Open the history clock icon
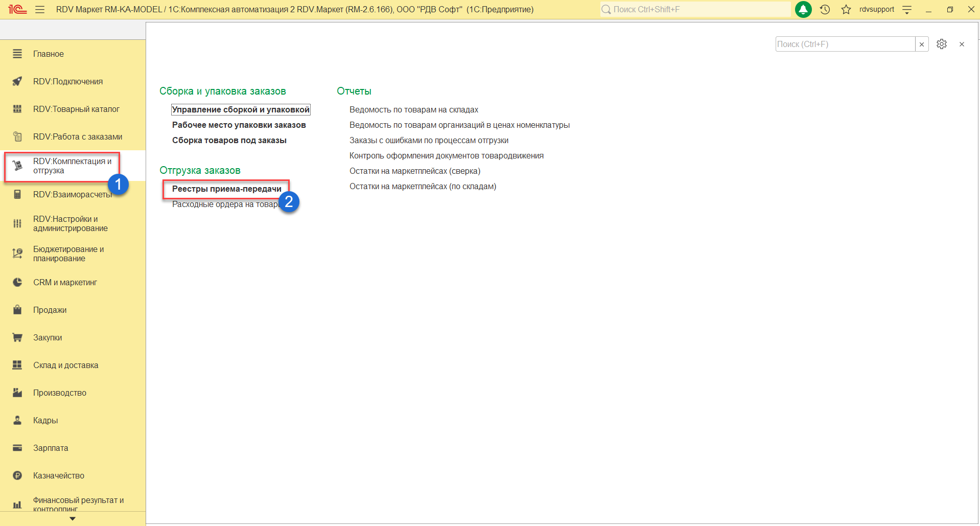Viewport: 980px width, 526px height. tap(825, 9)
